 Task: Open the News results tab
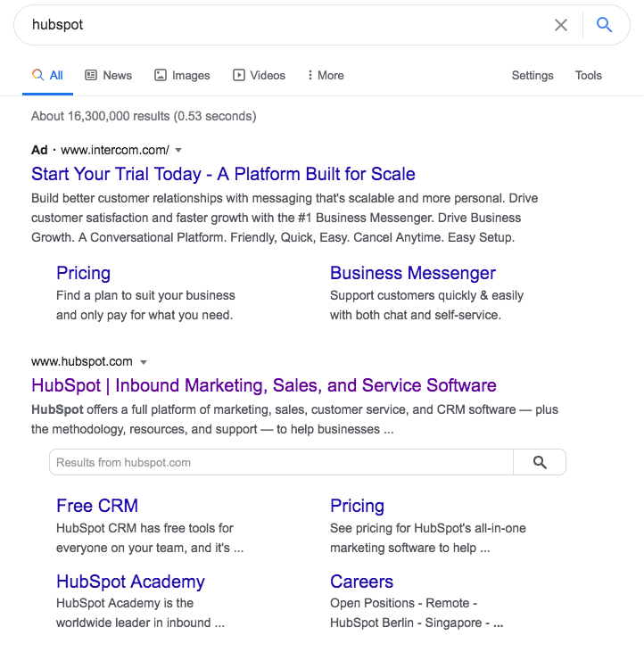click(x=108, y=76)
